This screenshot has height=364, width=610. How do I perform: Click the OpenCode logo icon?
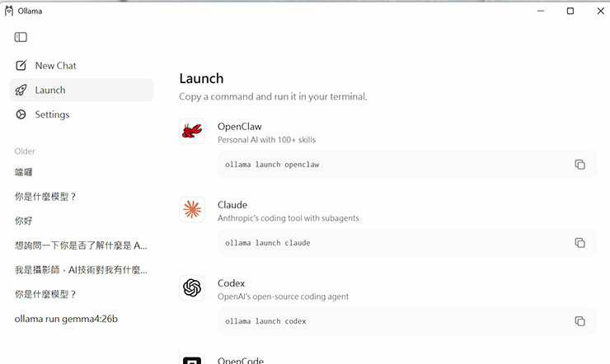pos(192,359)
